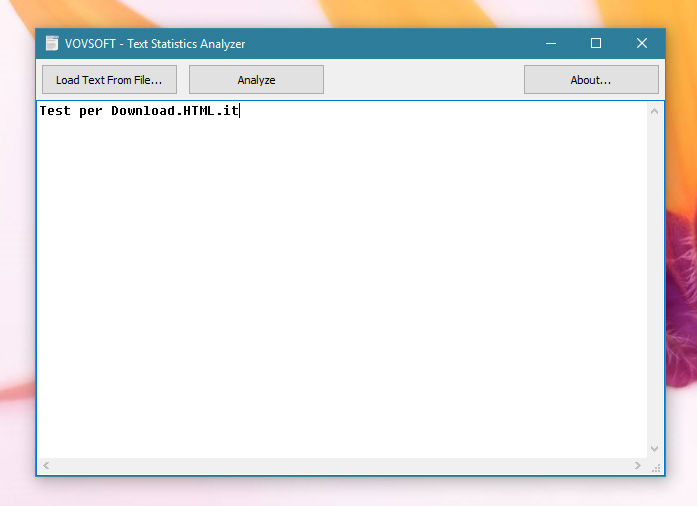Click the VOVSOFT app icon in title bar
The height and width of the screenshot is (506, 697).
point(52,43)
